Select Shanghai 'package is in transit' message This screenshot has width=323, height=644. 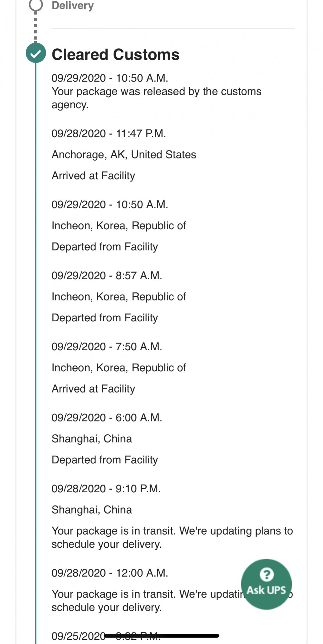pyautogui.click(x=172, y=537)
